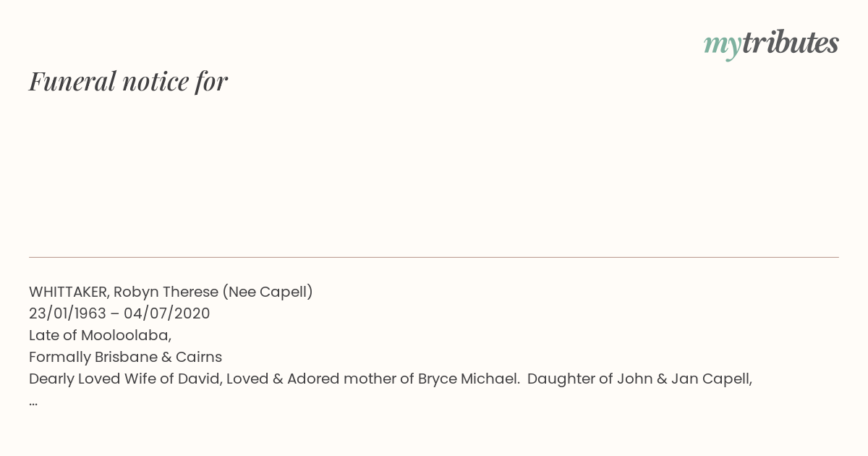Click the mytributes logo

(771, 44)
